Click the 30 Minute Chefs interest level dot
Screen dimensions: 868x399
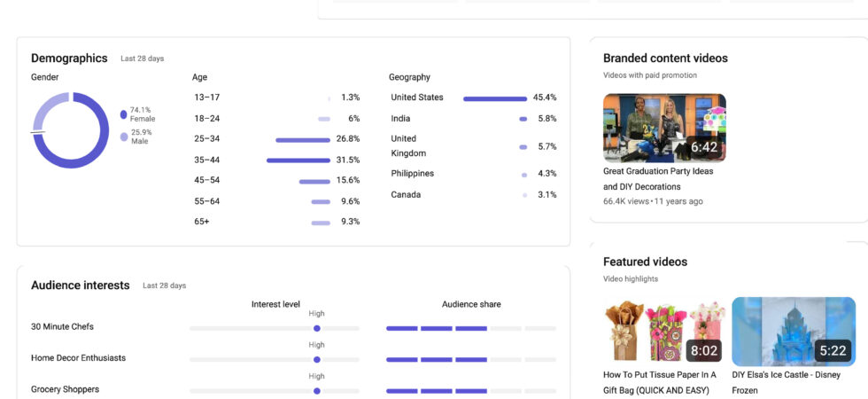tap(317, 328)
